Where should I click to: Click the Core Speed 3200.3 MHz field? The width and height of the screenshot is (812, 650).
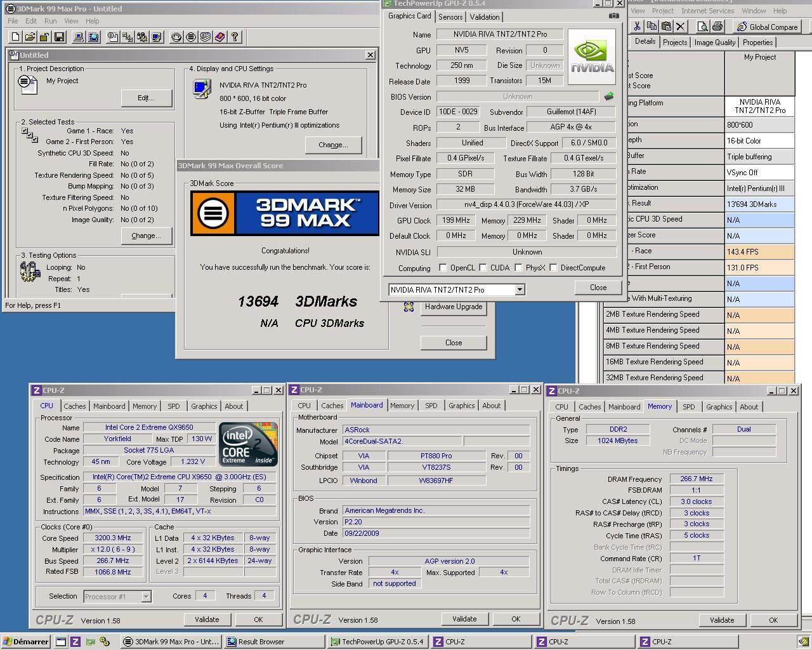(113, 538)
